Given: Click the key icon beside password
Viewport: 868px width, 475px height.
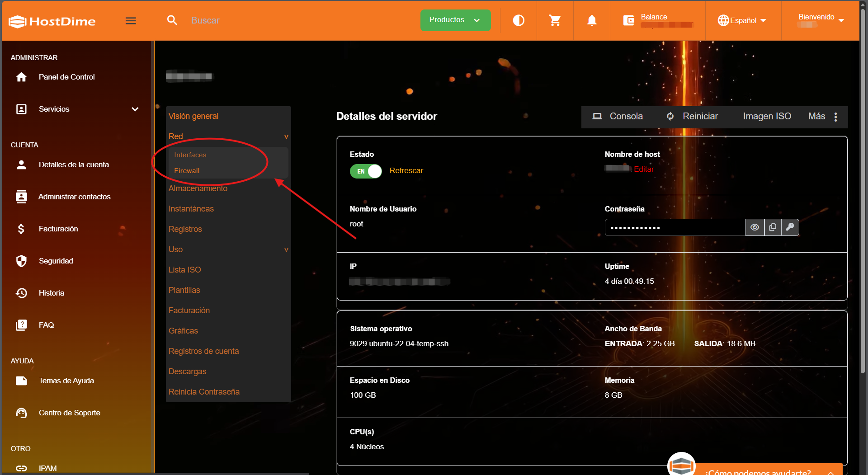Looking at the screenshot, I should pyautogui.click(x=790, y=227).
